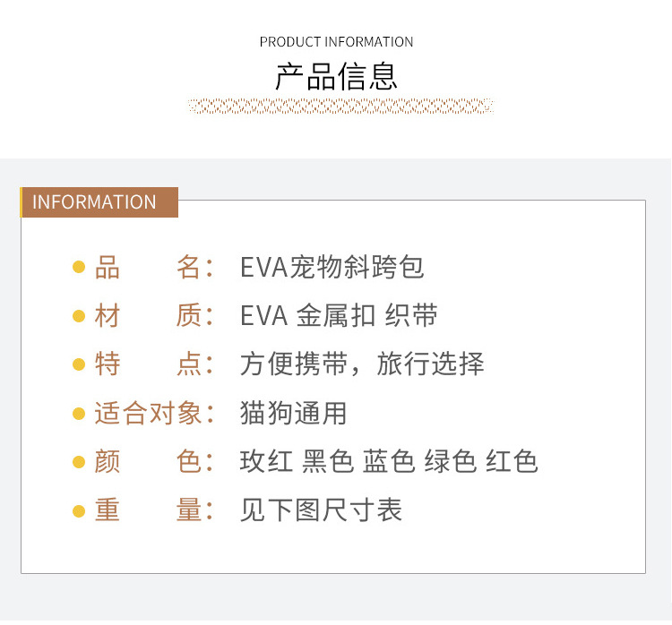672x625 pixels.
Task: Click the 见下图尺寸表 size chart reference
Action: click(x=321, y=510)
